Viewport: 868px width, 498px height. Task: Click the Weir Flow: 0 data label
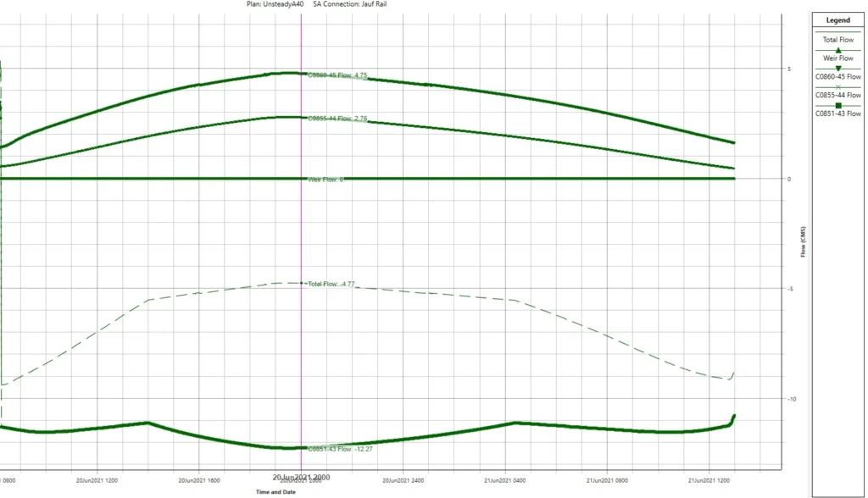(325, 180)
